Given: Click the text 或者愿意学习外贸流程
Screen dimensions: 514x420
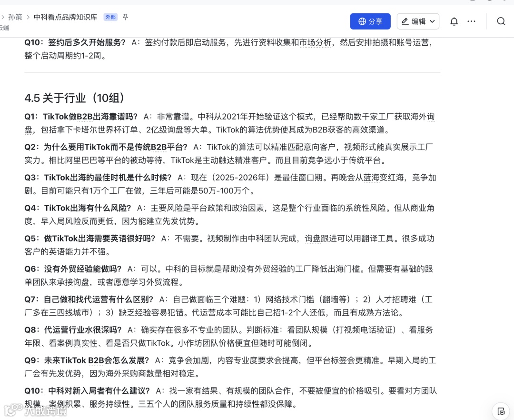Looking at the screenshot, I should (x=138, y=282).
